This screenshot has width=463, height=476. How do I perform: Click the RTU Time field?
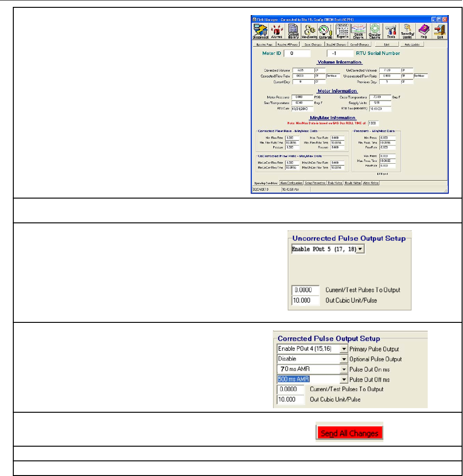(380, 109)
